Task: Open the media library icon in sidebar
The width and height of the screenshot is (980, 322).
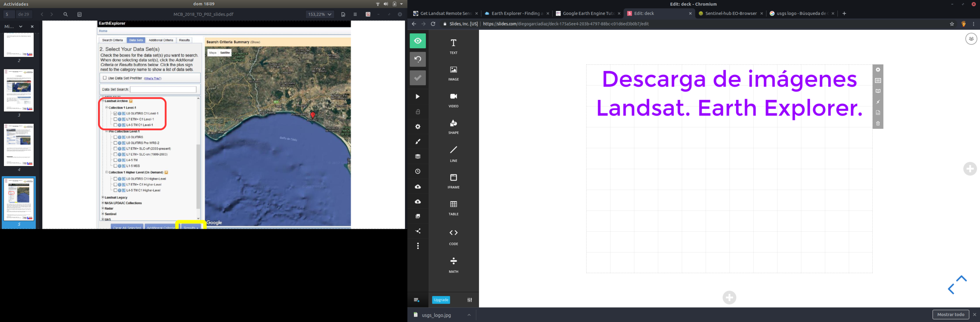Action: coord(417,216)
